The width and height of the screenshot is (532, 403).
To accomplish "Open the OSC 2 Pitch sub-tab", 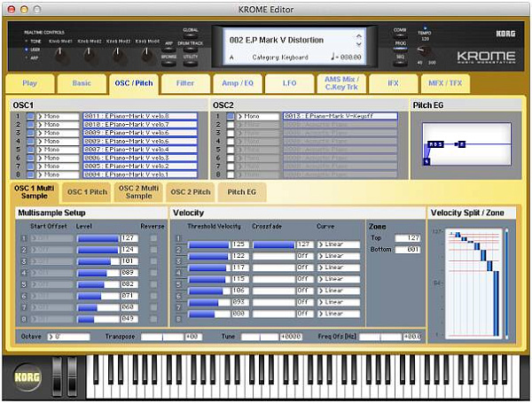I will [191, 192].
